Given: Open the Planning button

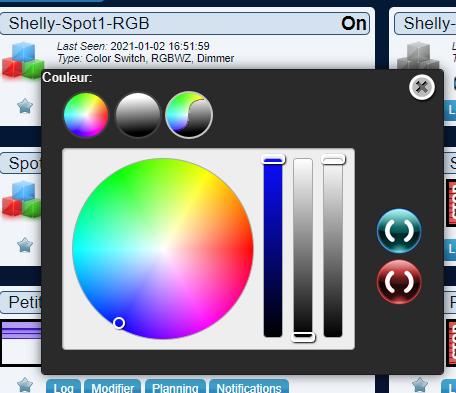Looking at the screenshot, I should (x=175, y=387).
